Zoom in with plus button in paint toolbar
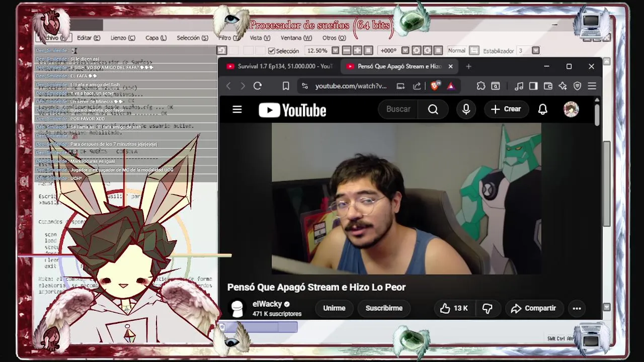Image resolution: width=644 pixels, height=362 pixels. pyautogui.click(x=357, y=50)
